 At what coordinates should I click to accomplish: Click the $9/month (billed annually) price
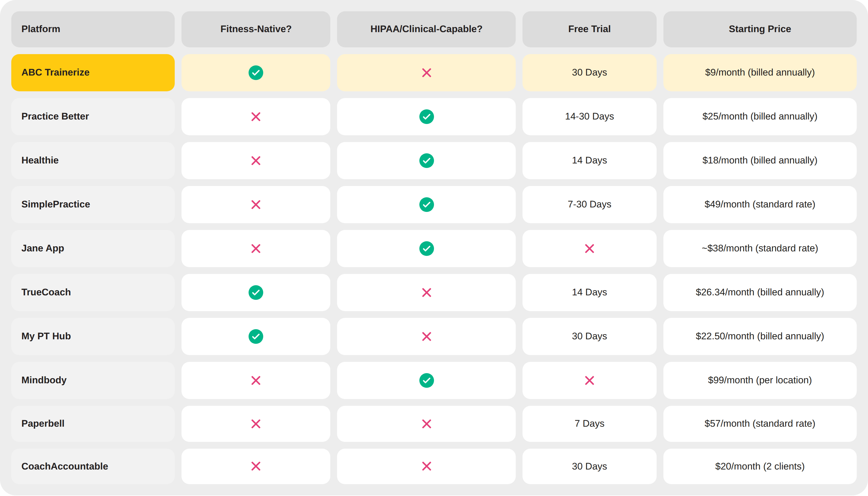coord(760,72)
